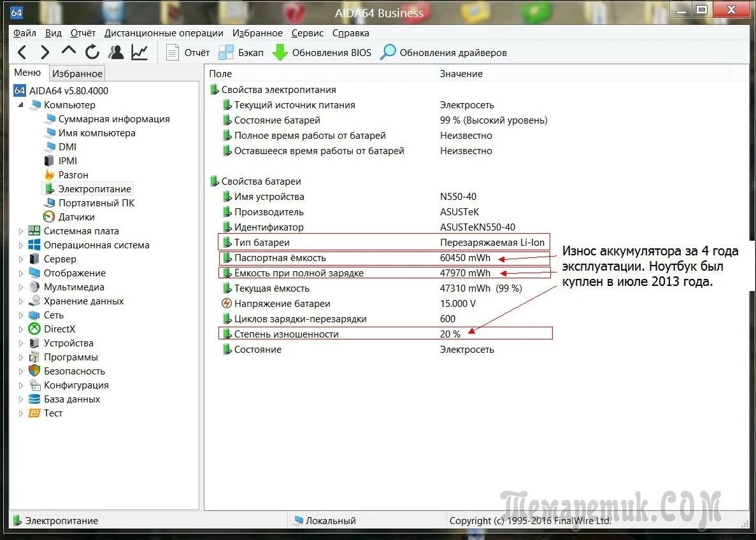Select the Имя устройства row
The height and width of the screenshot is (540, 756).
coord(349,196)
